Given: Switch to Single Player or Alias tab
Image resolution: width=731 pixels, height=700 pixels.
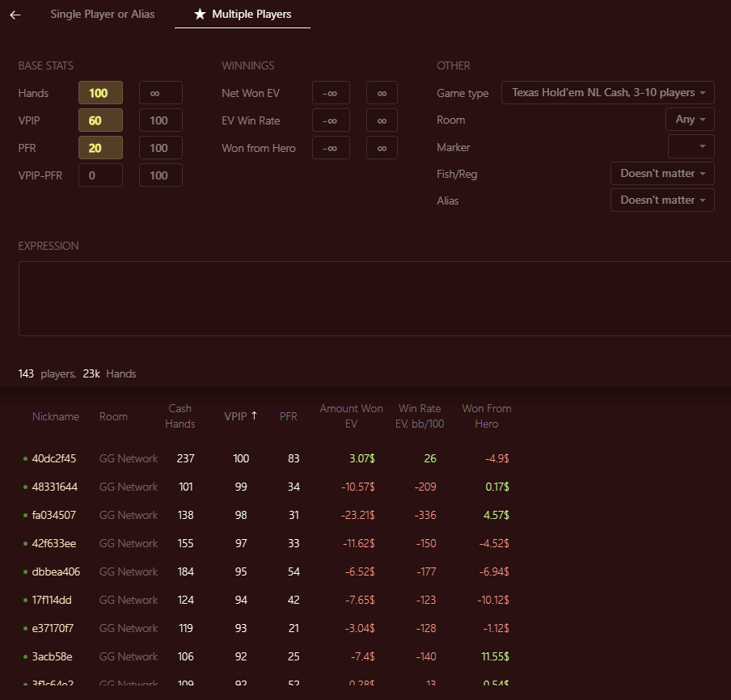Looking at the screenshot, I should click(x=103, y=14).
